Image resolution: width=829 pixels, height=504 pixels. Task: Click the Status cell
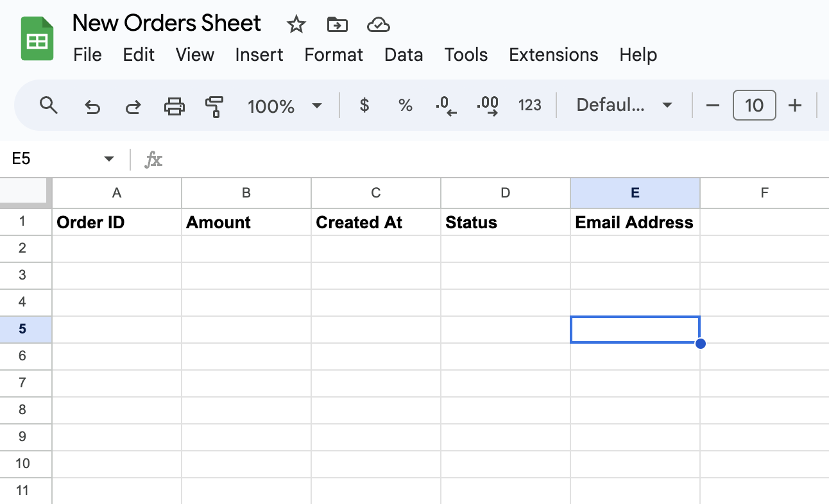point(506,223)
